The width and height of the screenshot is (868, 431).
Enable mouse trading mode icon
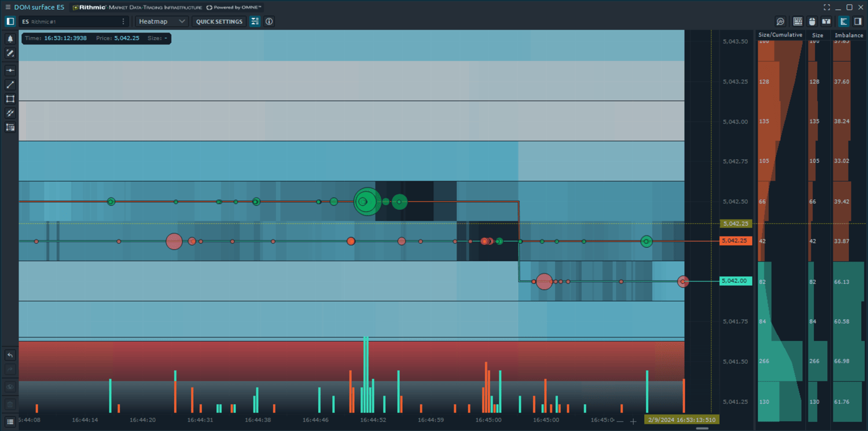812,21
